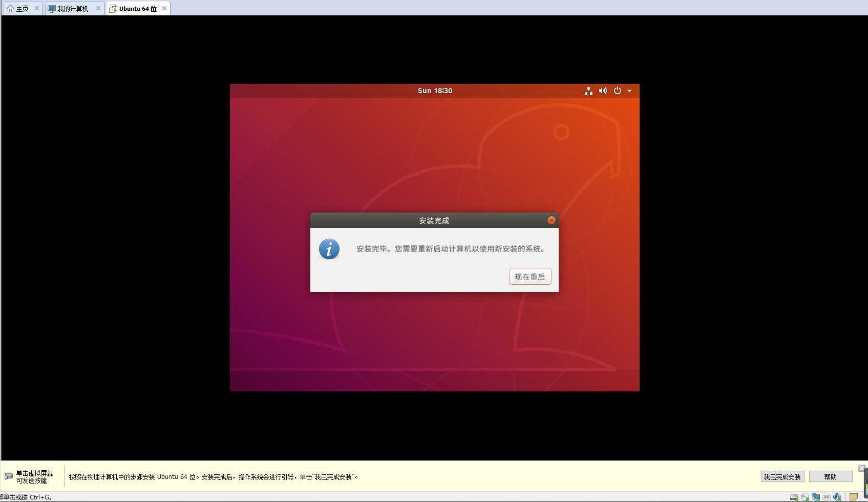Click the hard disk status icon
This screenshot has height=502, width=868.
click(794, 497)
